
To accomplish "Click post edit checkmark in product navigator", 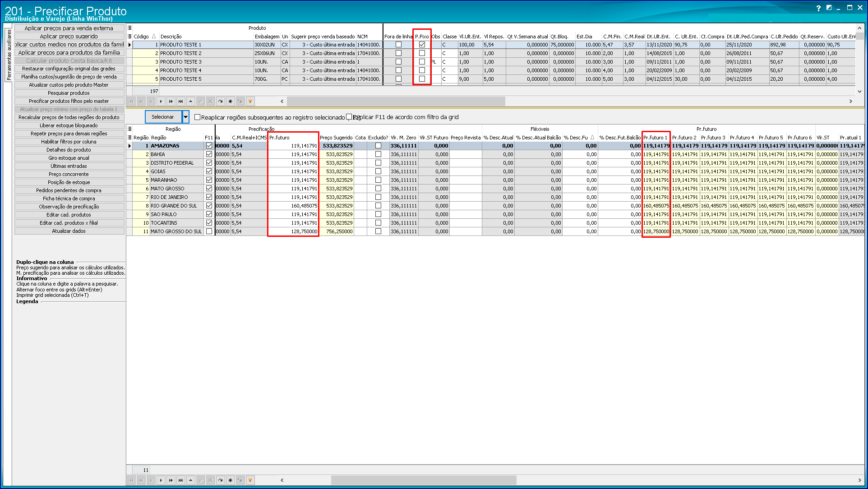I will click(201, 101).
